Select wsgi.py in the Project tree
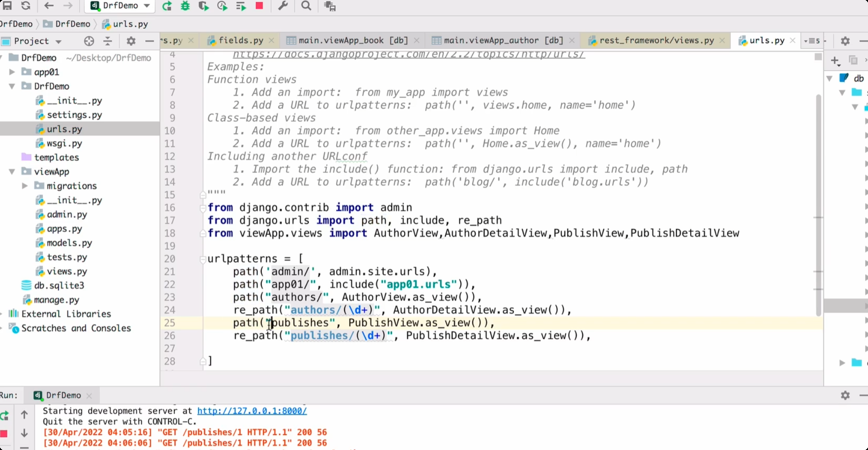 coord(65,143)
